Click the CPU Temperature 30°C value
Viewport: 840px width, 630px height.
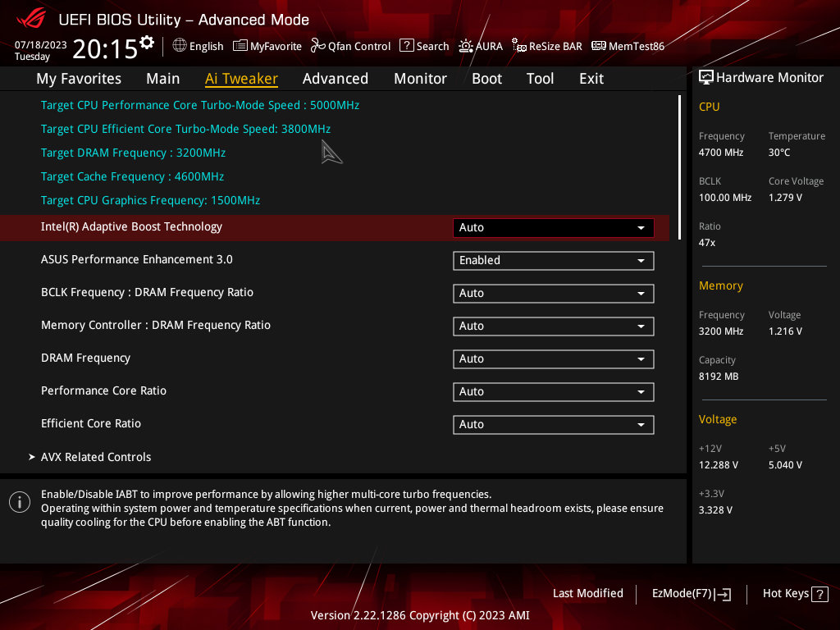coord(779,153)
